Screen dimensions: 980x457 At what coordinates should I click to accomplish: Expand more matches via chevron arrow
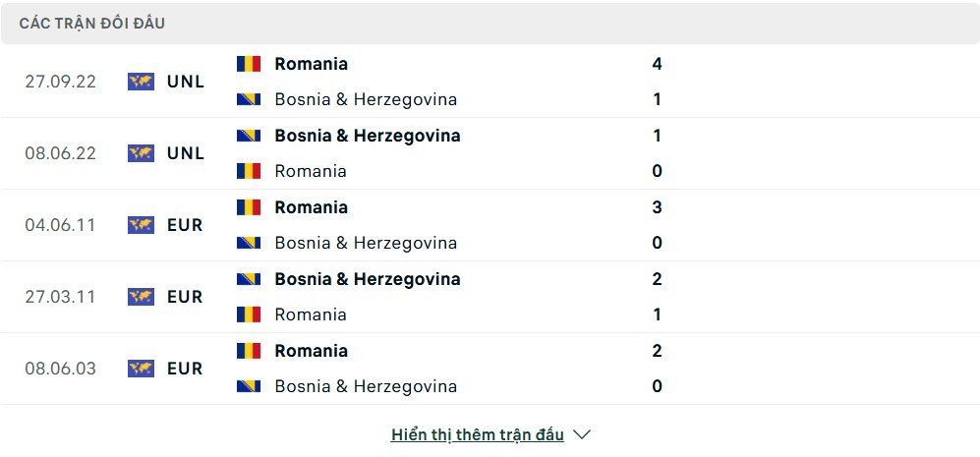pos(582,434)
